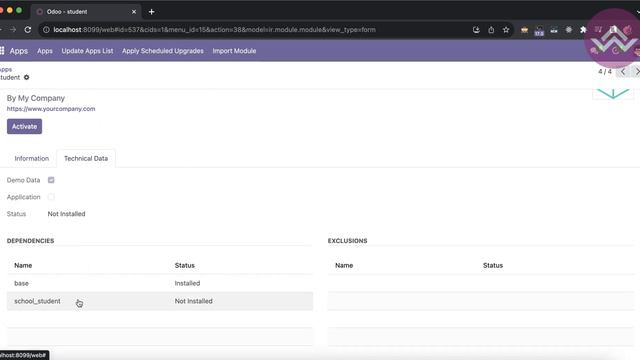Screen dimensions: 640x360
Task: Click the Dependencies Status column header
Action: coord(185,265)
